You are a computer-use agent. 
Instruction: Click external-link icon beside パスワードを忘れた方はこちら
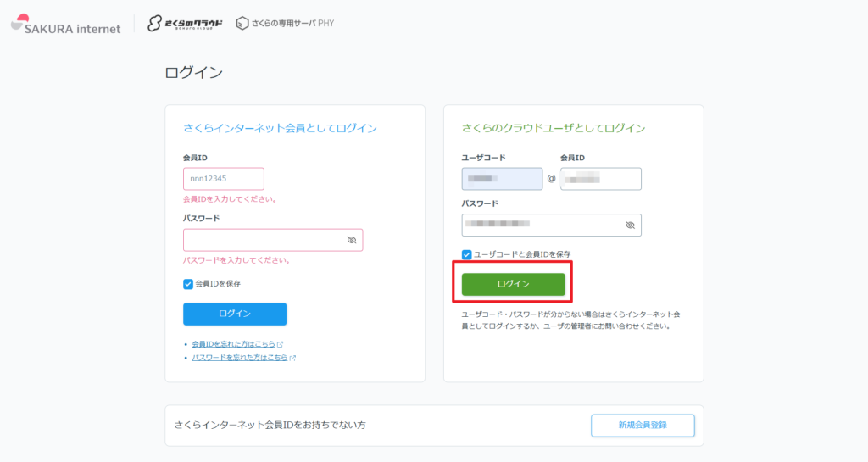tap(292, 358)
